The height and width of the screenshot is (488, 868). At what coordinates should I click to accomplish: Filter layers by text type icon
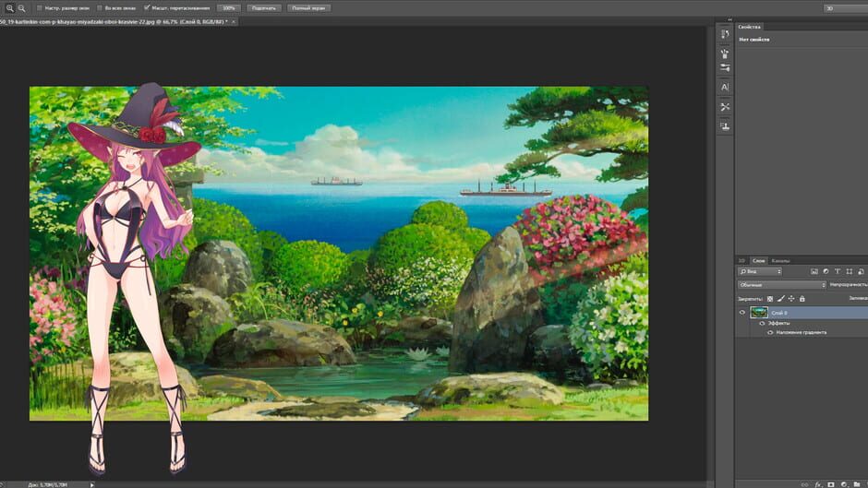point(837,271)
